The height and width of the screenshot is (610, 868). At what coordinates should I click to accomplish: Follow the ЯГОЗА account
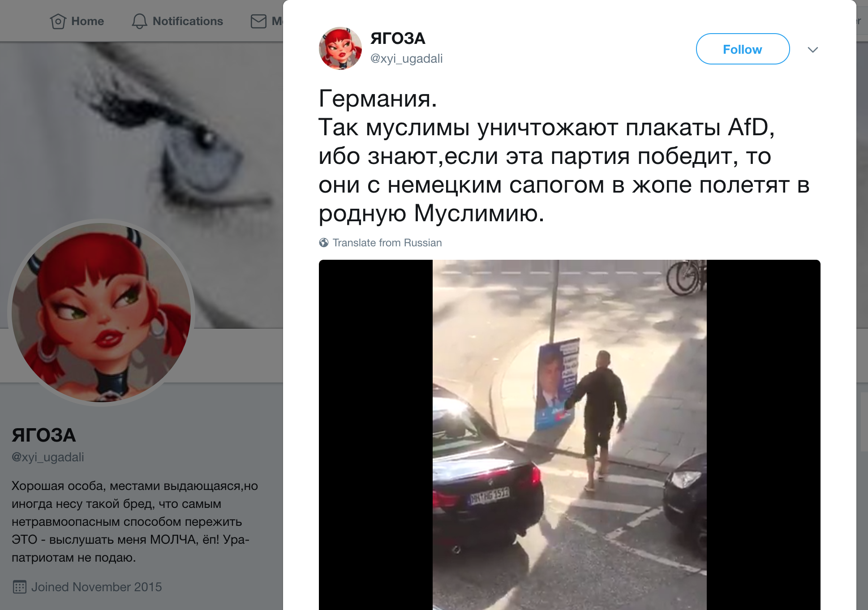pos(743,49)
